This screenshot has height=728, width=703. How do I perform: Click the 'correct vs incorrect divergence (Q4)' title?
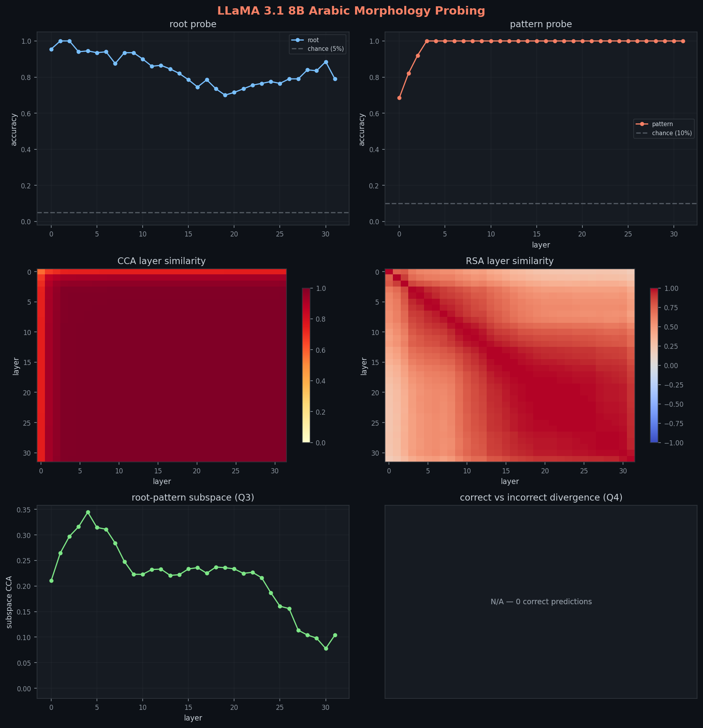tap(541, 497)
